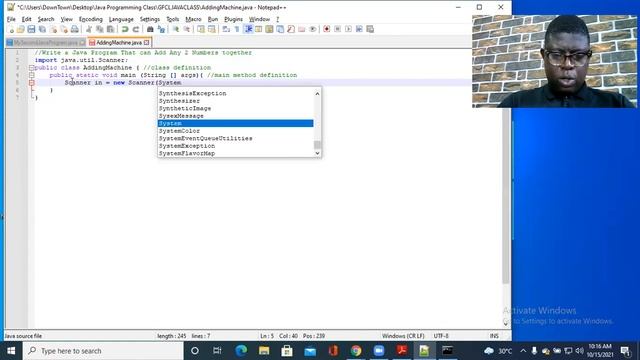Open Find with the binoculars icon
The height and width of the screenshot is (360, 640).
coord(150,29)
